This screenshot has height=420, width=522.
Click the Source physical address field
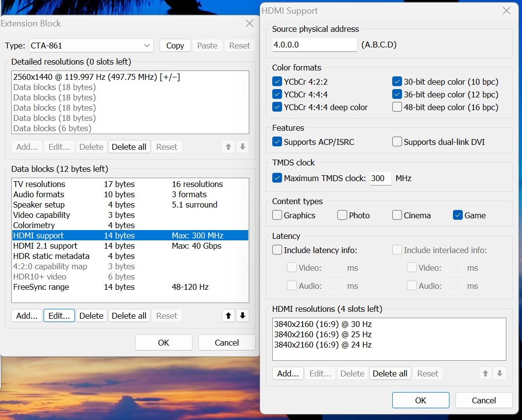314,45
